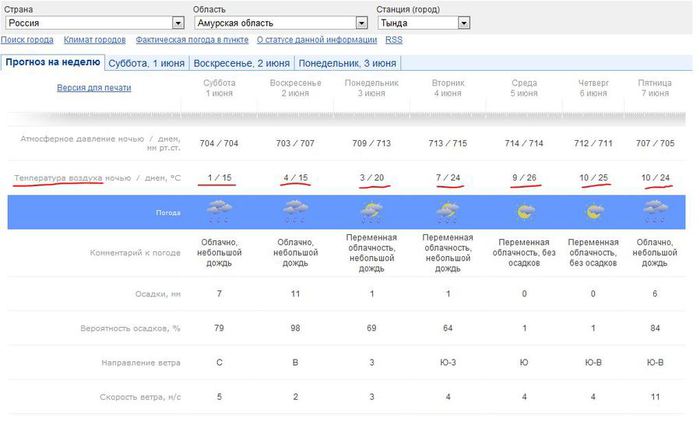
Task: Open Климат городов link
Action: [x=95, y=40]
